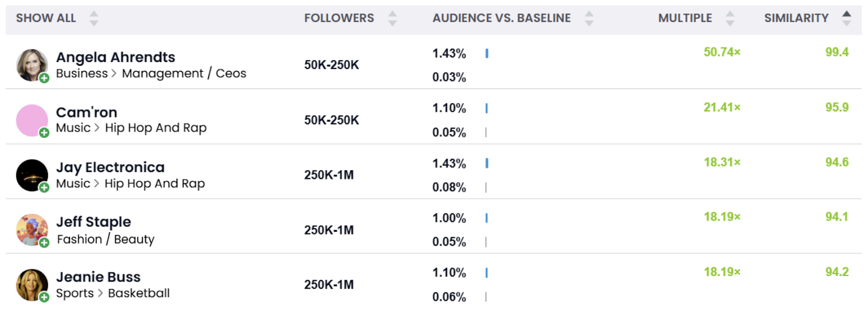Click the blue audience bar for Angela Ahrendts
Image resolution: width=868 pixels, height=325 pixels.
coord(487,53)
